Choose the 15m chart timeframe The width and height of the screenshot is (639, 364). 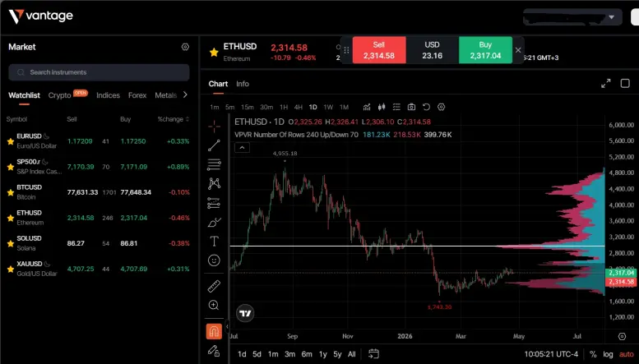point(247,107)
